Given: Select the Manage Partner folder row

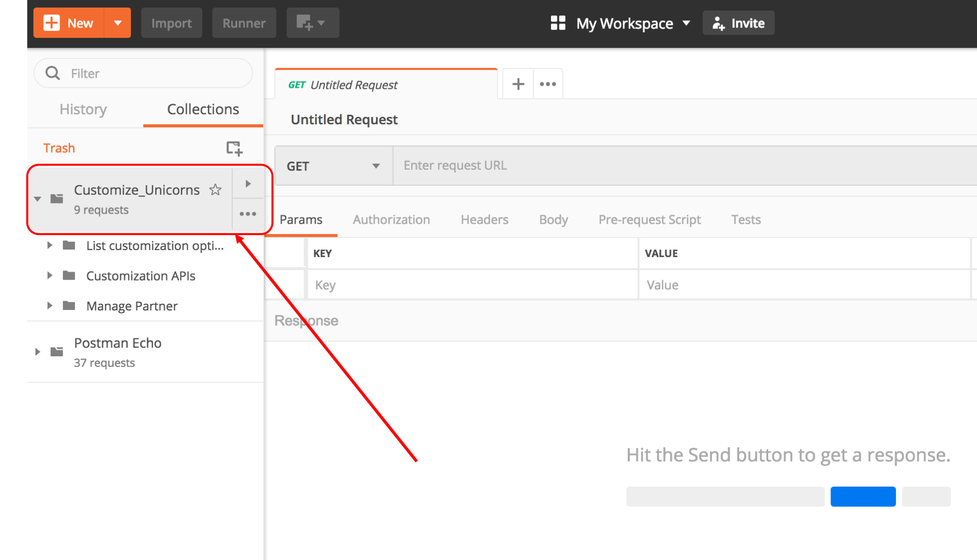Looking at the screenshot, I should tap(145, 306).
